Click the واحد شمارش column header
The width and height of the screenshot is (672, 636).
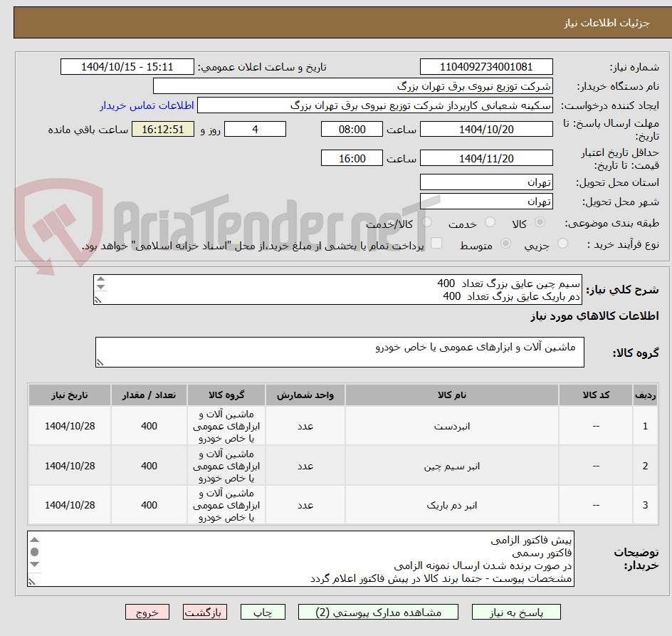(x=305, y=395)
